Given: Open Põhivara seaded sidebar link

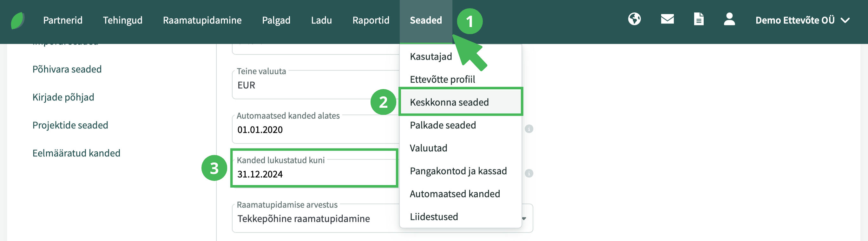Looking at the screenshot, I should pos(67,69).
